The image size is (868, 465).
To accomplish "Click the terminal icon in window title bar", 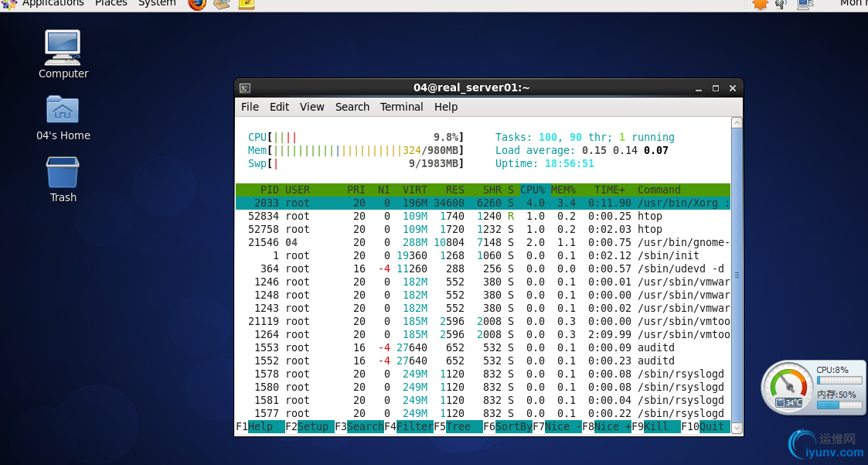I will pos(245,88).
